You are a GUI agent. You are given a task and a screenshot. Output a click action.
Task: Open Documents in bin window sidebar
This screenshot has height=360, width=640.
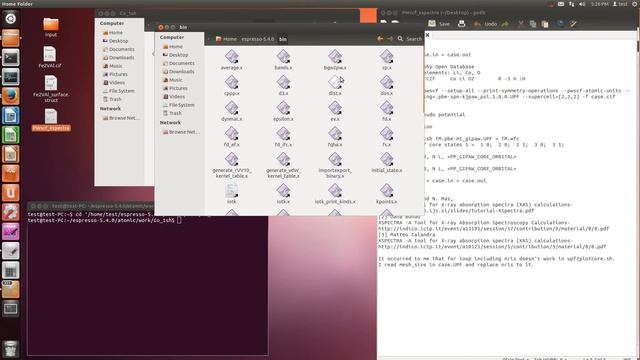click(x=182, y=63)
